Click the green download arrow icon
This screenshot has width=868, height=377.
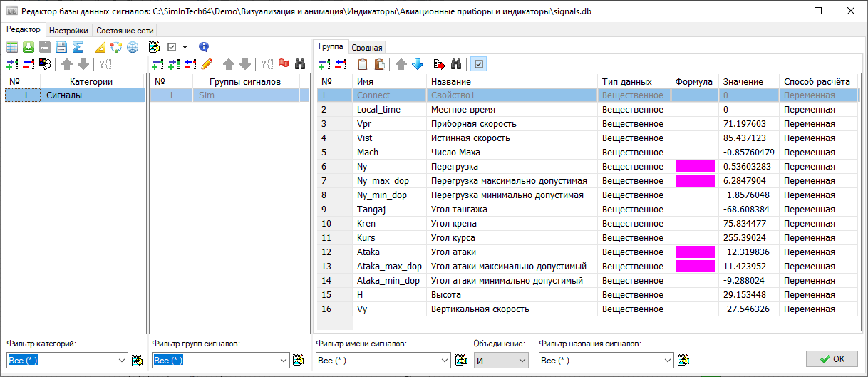(29, 47)
